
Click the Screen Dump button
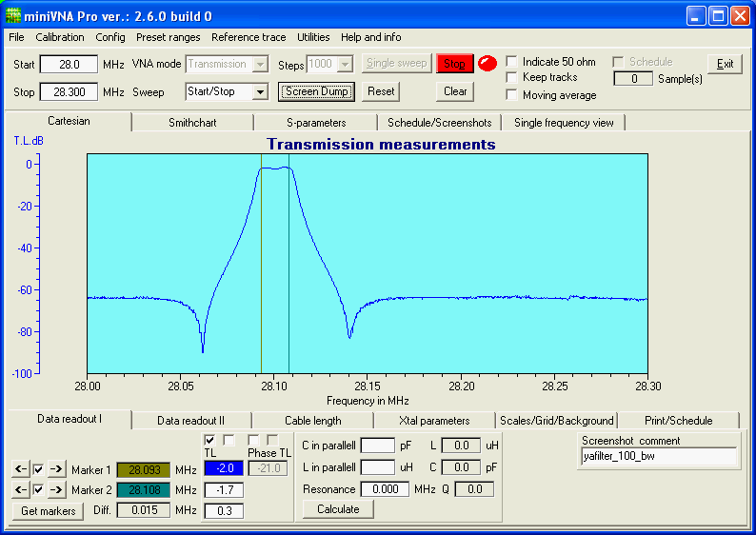coord(317,92)
